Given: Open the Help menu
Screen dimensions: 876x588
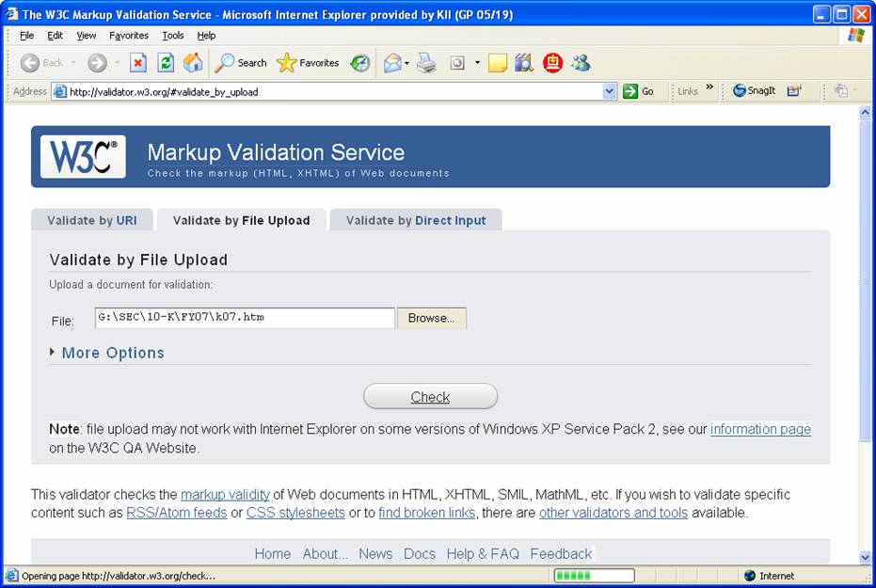Looking at the screenshot, I should point(206,35).
